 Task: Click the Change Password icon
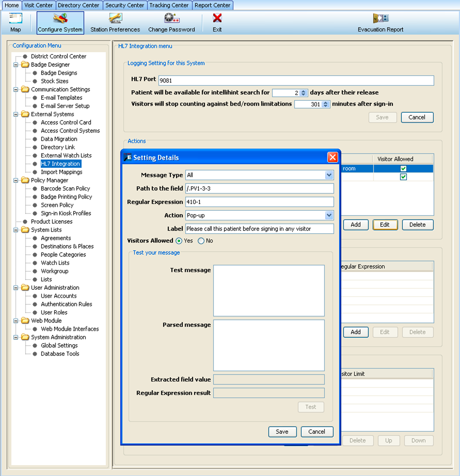[171, 19]
